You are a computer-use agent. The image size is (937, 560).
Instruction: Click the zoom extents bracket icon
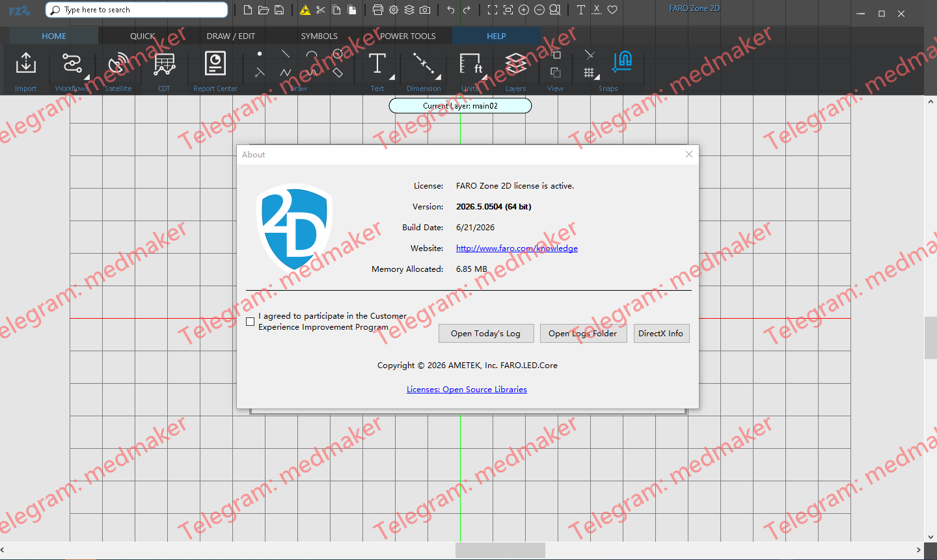tap(493, 10)
